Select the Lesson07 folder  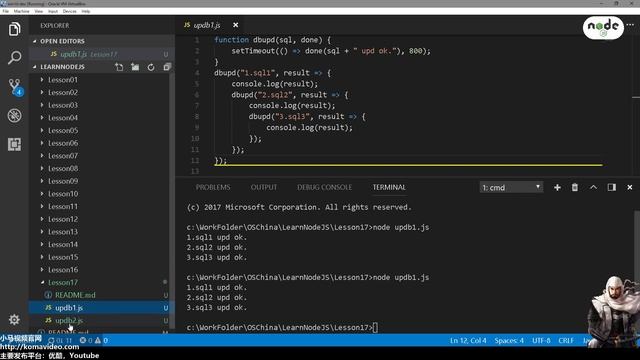pyautogui.click(x=100, y=156)
